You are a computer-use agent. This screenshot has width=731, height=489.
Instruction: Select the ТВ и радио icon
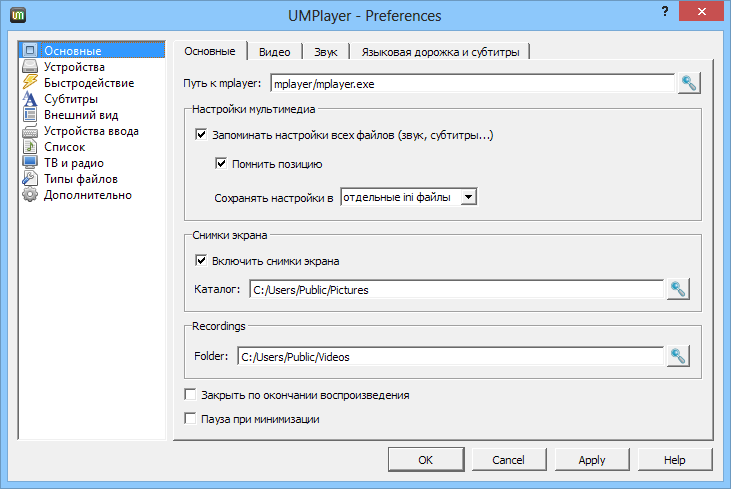[x=30, y=163]
